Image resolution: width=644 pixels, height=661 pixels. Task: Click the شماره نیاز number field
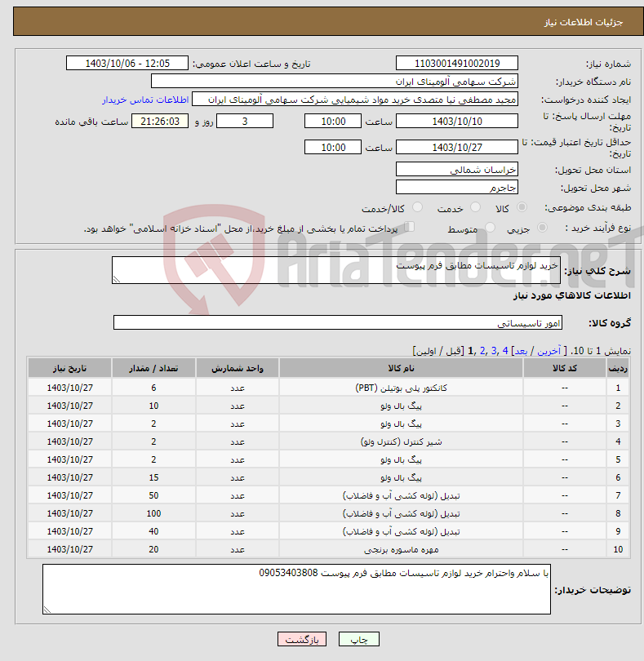(x=457, y=63)
